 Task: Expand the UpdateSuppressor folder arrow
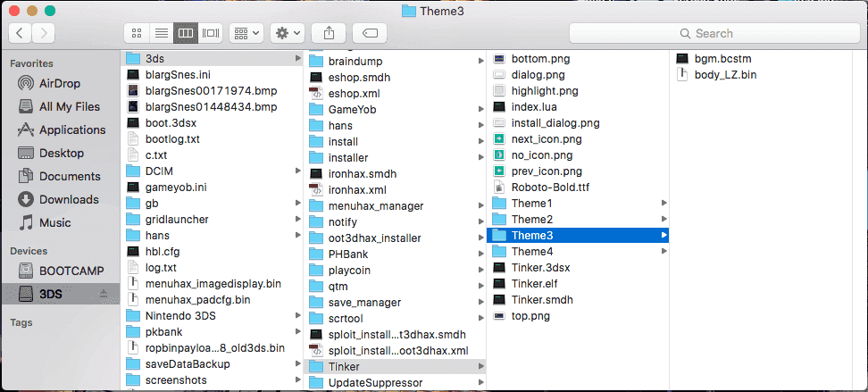[481, 382]
